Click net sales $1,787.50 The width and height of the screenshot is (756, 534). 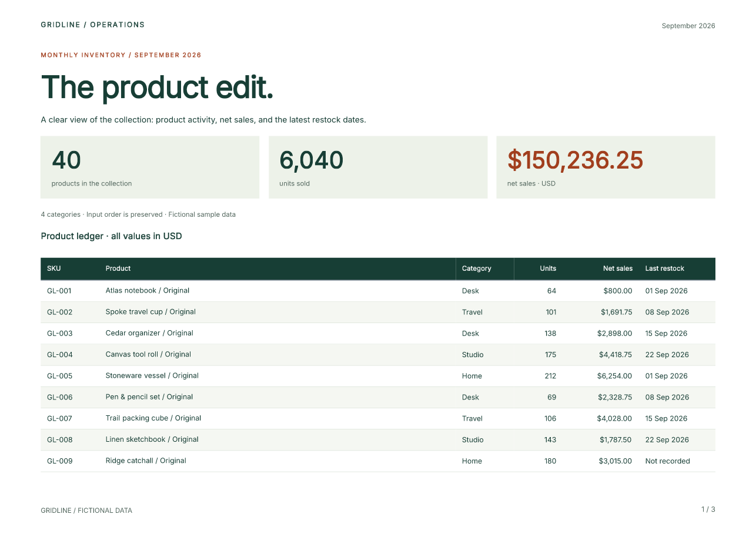(616, 439)
